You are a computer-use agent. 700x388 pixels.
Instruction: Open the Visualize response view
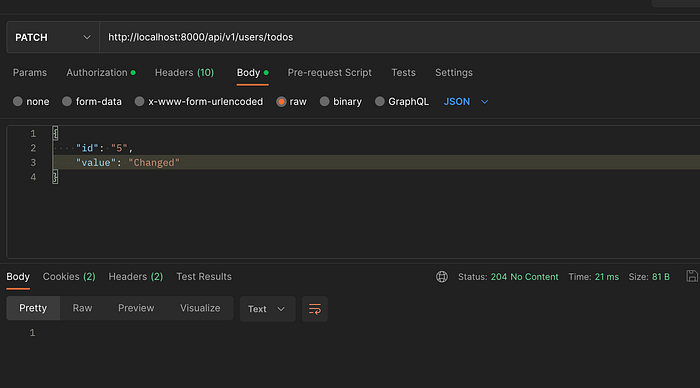(200, 308)
